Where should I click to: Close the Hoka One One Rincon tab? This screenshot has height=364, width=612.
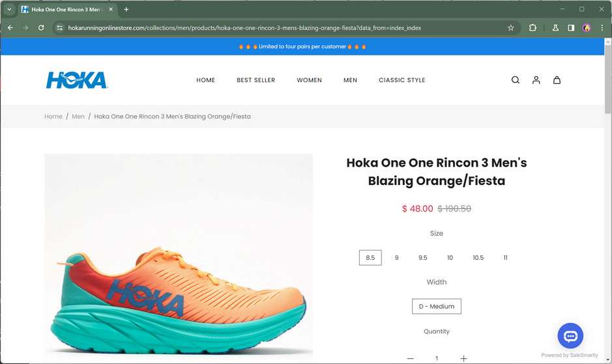click(111, 9)
